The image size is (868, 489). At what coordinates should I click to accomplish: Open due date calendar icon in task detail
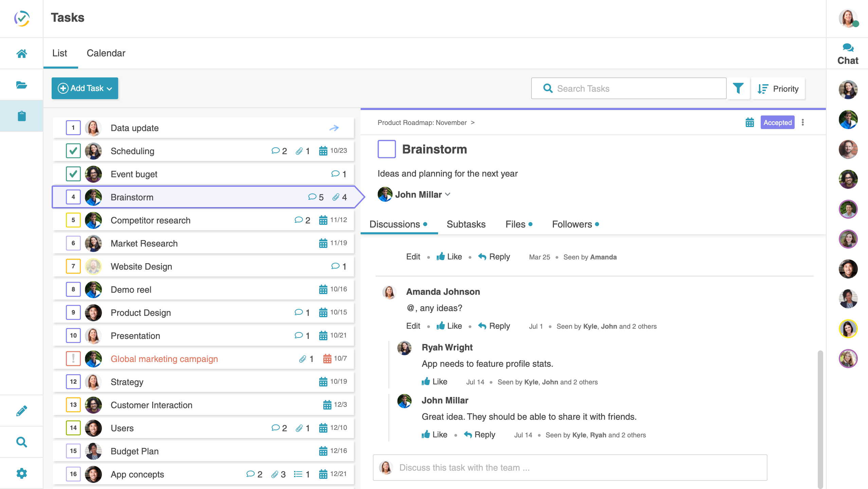750,122
